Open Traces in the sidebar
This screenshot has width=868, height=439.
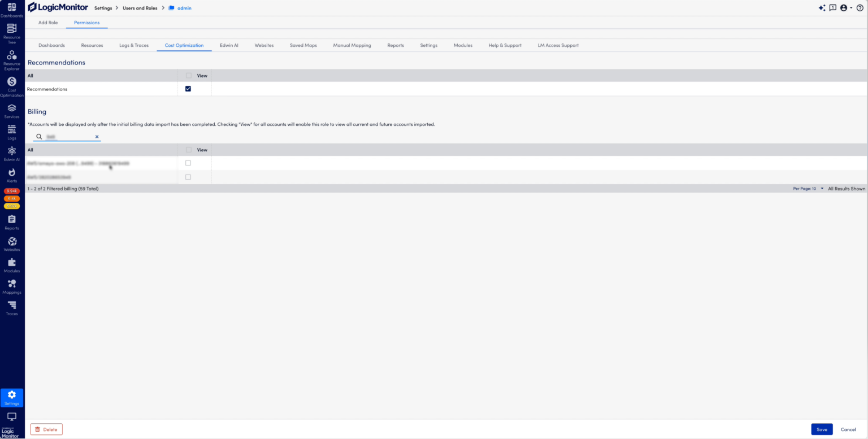click(x=11, y=307)
